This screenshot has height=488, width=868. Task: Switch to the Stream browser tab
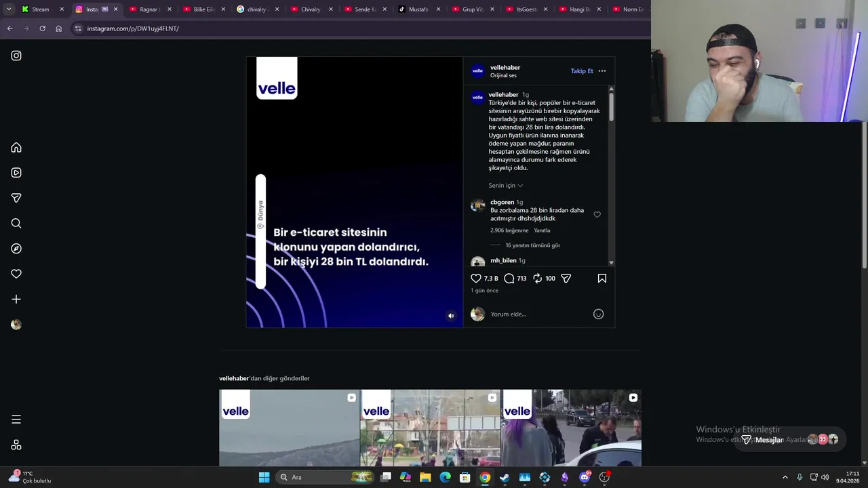[x=41, y=9]
